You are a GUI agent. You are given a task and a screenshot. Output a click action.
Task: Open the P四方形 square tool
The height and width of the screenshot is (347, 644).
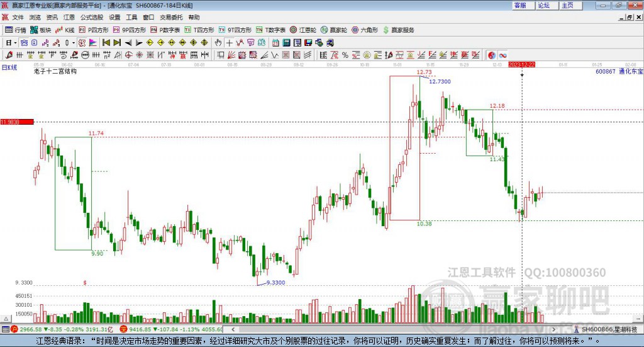[94, 30]
